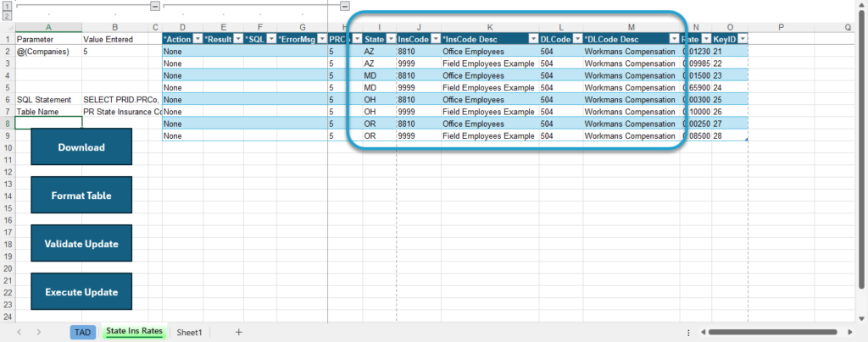This screenshot has height=342, width=868.
Task: Open the PRCo column filter dropdown
Action: [358, 39]
